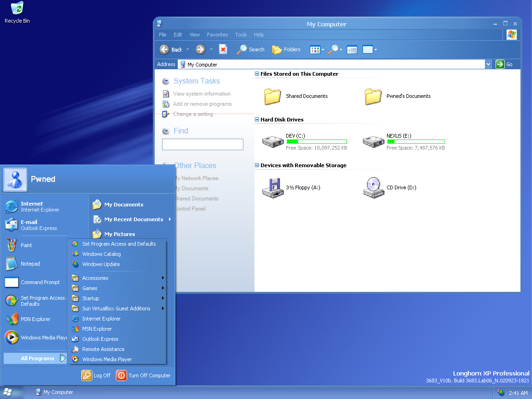Screen dimensions: 532x399
Task: Click the red X toolbar icon
Action: click(x=223, y=49)
